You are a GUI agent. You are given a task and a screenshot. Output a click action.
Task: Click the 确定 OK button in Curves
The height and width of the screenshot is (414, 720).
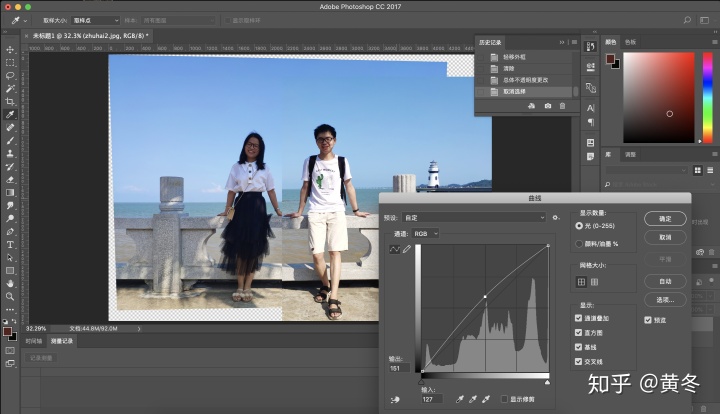(665, 219)
